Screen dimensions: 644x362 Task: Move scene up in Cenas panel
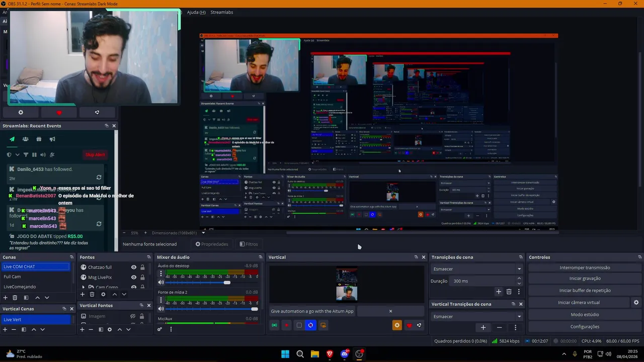click(37, 298)
